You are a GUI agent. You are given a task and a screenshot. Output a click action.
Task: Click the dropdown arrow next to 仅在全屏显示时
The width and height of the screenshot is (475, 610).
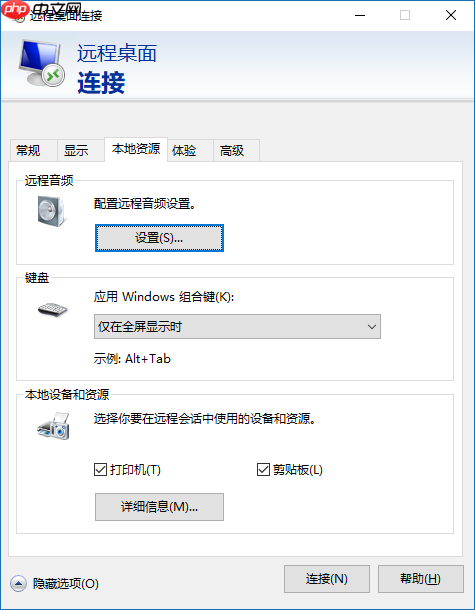pyautogui.click(x=372, y=327)
